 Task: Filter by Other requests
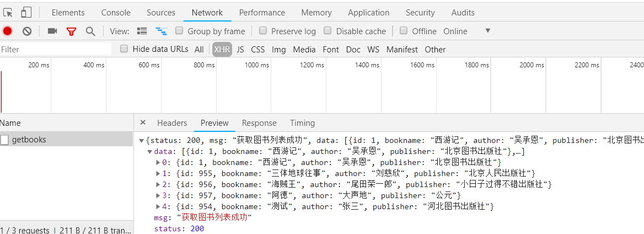tap(436, 50)
